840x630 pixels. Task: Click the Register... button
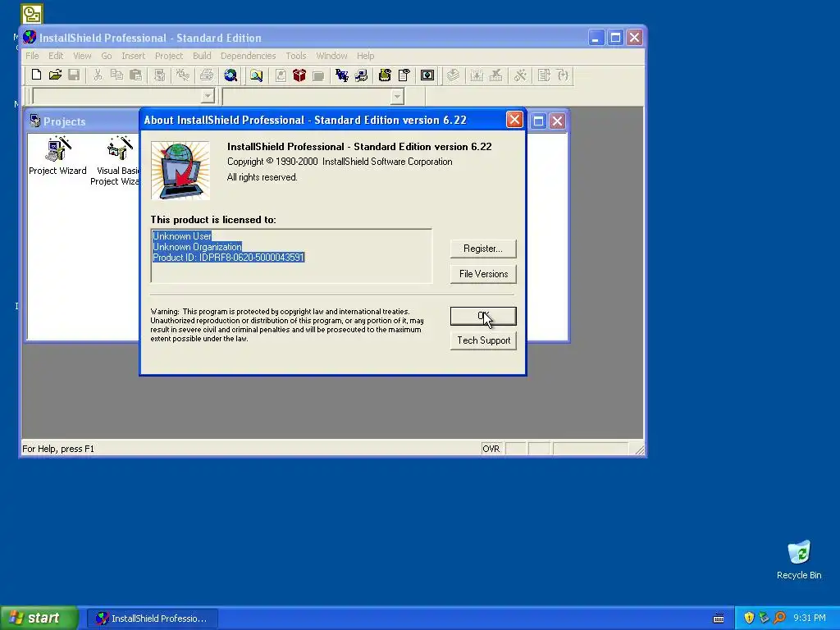[x=483, y=249]
